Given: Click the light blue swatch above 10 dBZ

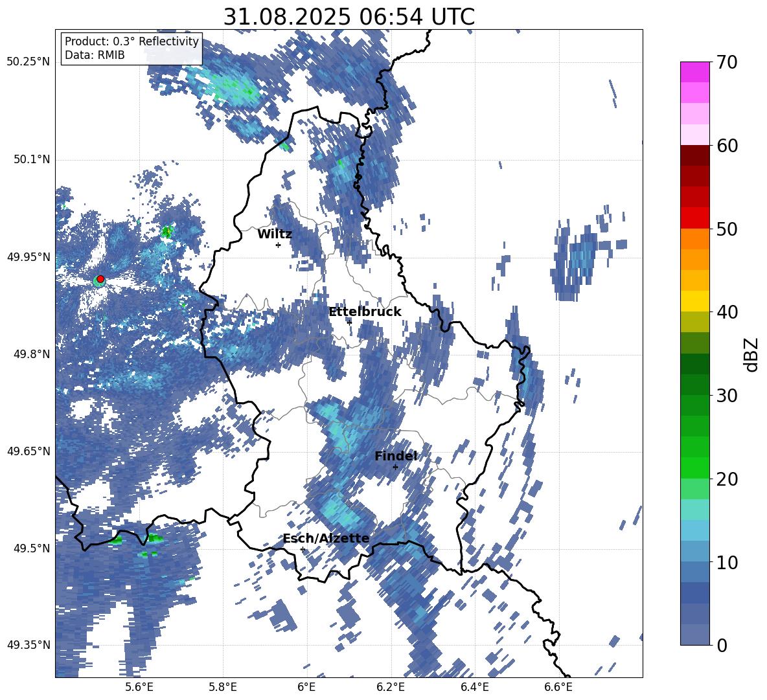Looking at the screenshot, I should (694, 552).
